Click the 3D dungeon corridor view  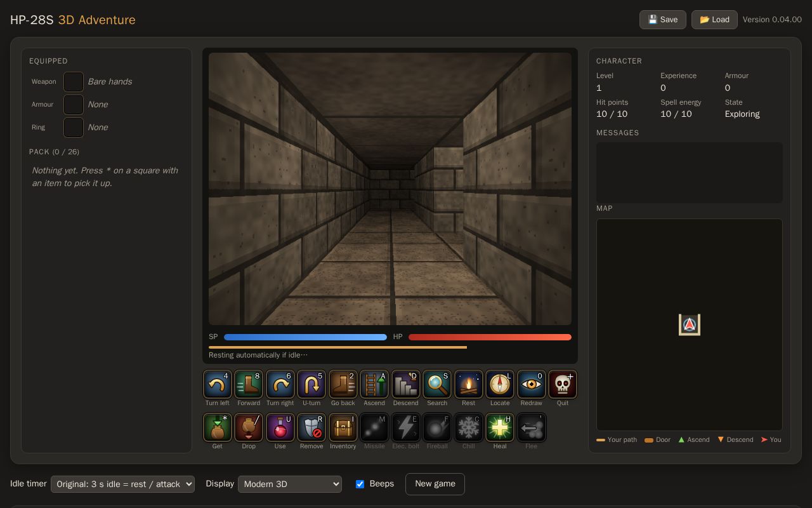coord(390,189)
